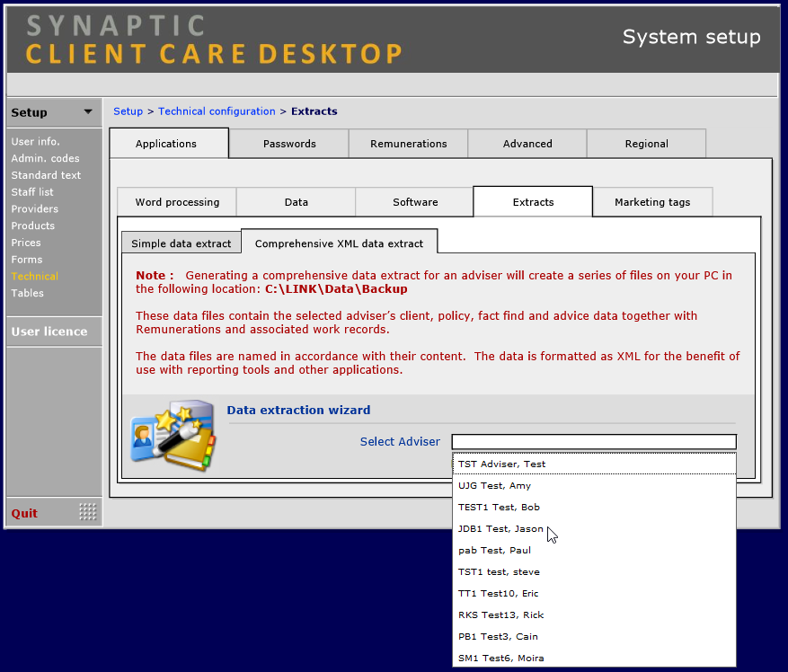Open User info. in sidebar

click(36, 142)
